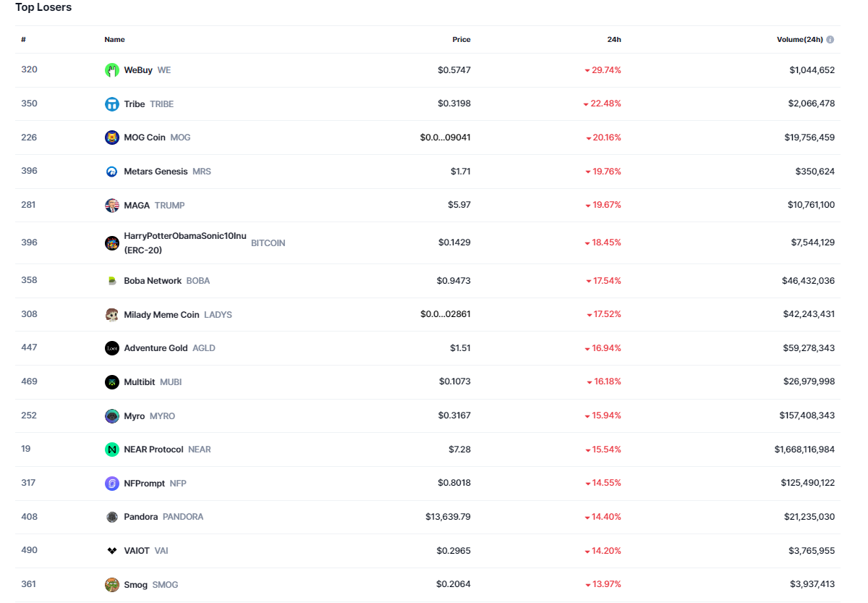Viewport: 868px width, 603px height.
Task: Open the Milady Meme Coin link
Action: point(161,315)
